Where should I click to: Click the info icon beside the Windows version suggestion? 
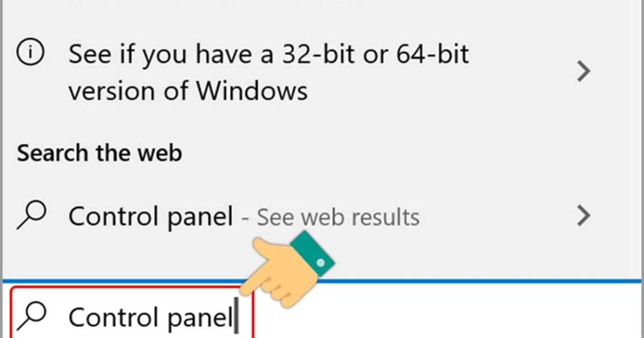[x=31, y=52]
